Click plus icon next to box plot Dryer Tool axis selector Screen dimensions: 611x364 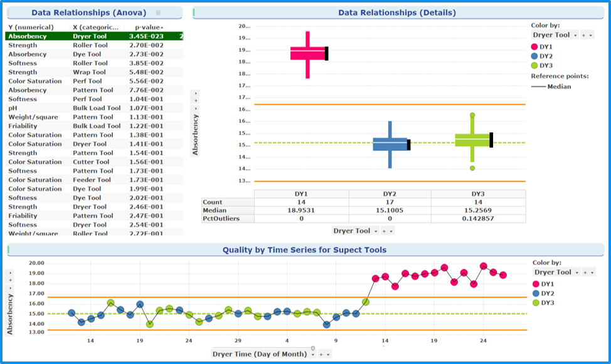point(384,231)
